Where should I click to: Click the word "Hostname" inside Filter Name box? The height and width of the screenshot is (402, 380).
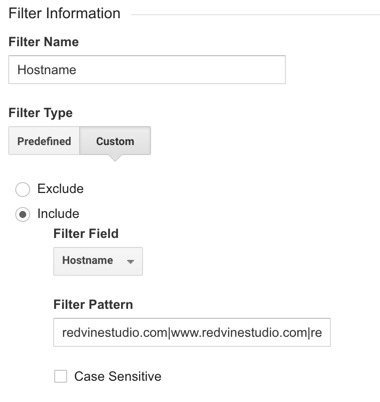[x=47, y=70]
